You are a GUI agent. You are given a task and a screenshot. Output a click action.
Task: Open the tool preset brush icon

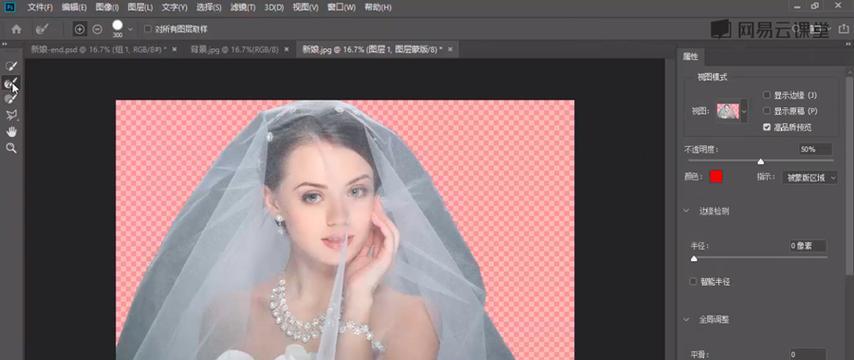click(42, 29)
